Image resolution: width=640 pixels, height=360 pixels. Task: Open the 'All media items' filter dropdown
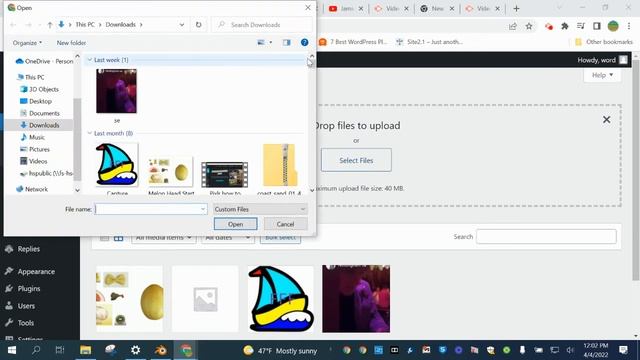coord(164,238)
